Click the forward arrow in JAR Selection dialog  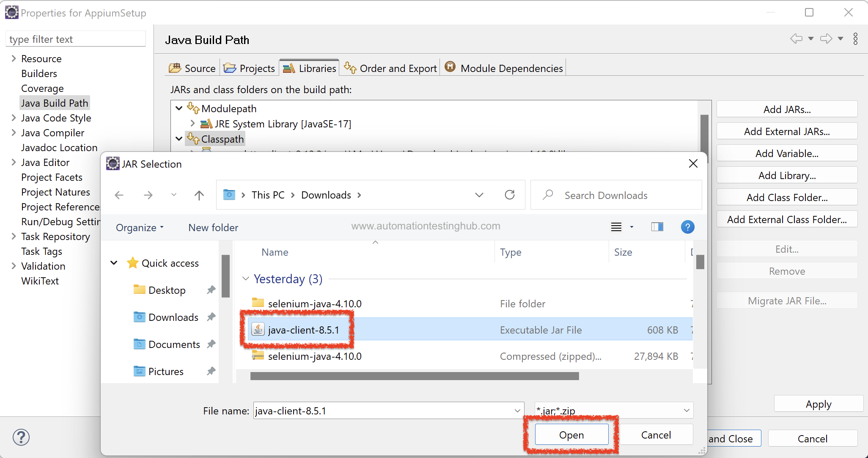click(x=148, y=195)
